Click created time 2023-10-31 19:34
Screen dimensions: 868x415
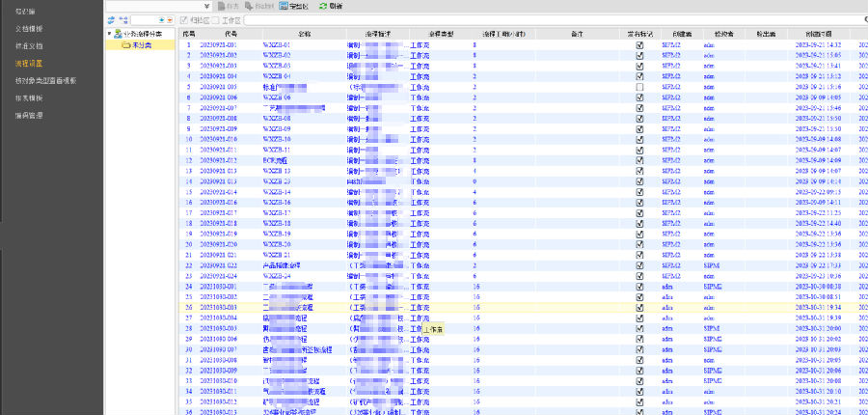point(818,308)
